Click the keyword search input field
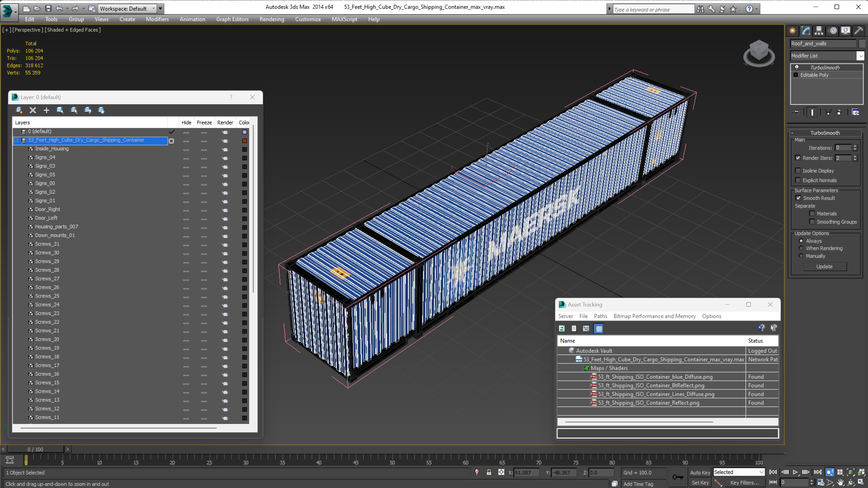Screen dimensions: 868x488 654,9
